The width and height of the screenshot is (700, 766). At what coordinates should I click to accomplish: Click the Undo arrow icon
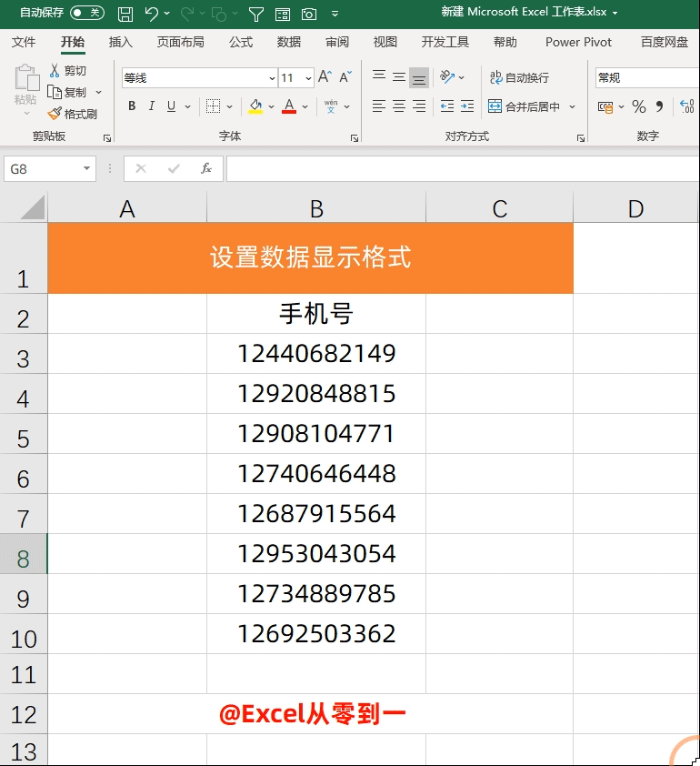151,14
